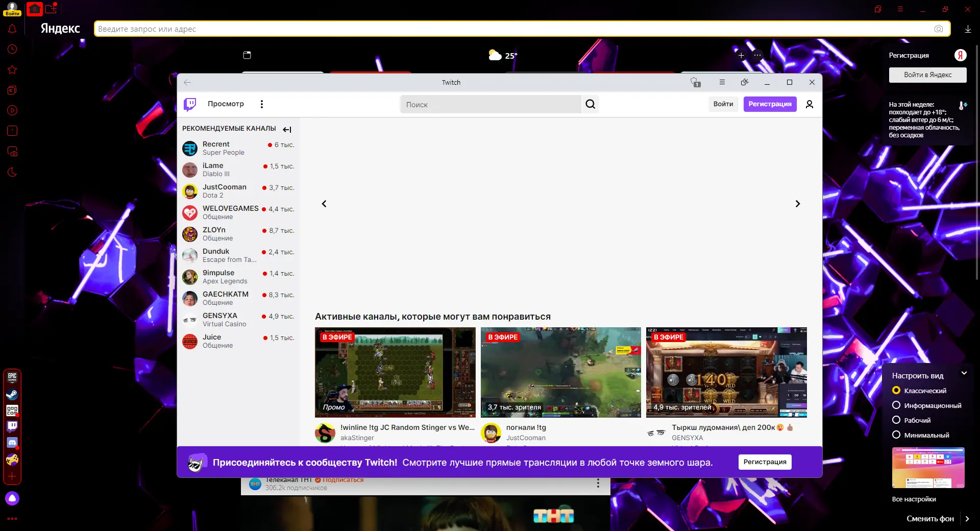Open the Recrent channel in recommended list

click(x=238, y=148)
